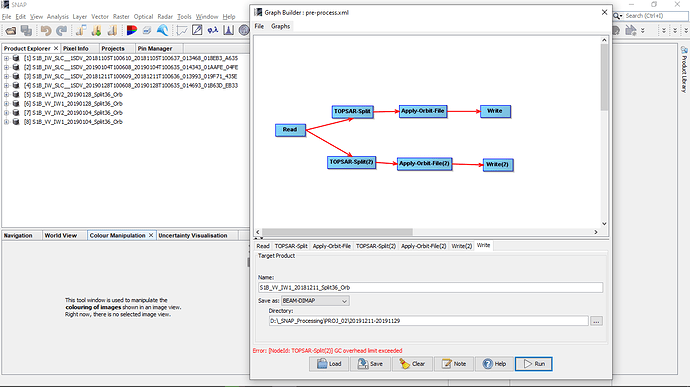Click the Load graph button
Image resolution: width=690 pixels, height=387 pixels.
(329, 364)
